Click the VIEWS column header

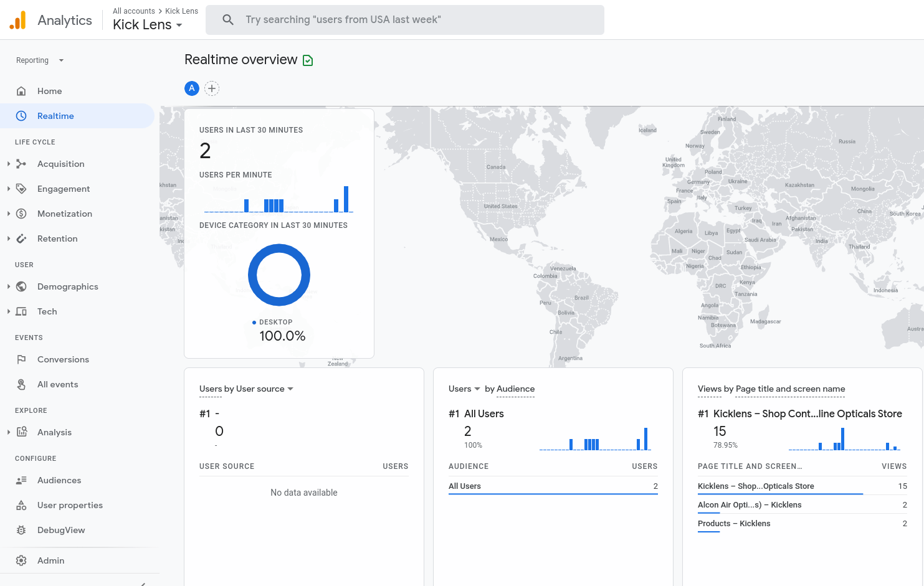pos(894,466)
